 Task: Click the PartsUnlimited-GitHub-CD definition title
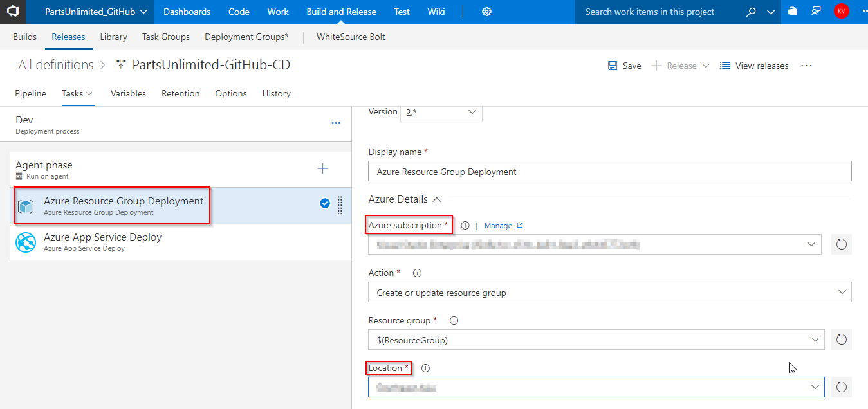click(x=211, y=65)
